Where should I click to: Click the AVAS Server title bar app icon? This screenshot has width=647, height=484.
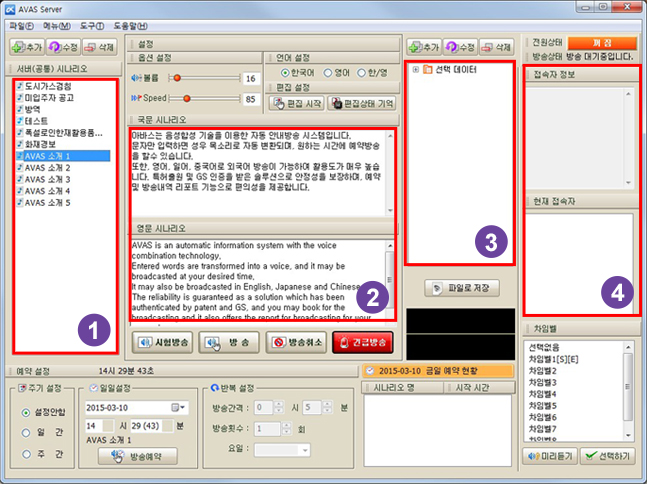point(10,9)
